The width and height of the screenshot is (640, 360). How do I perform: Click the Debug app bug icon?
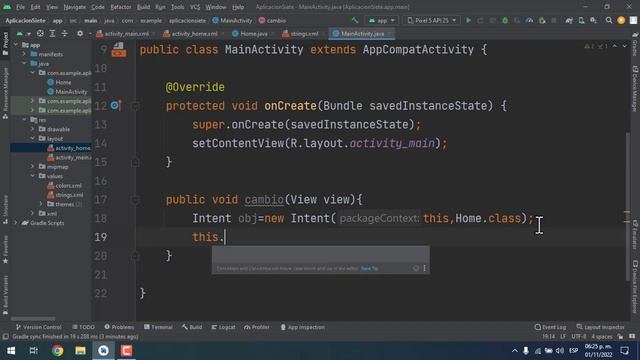[505, 20]
